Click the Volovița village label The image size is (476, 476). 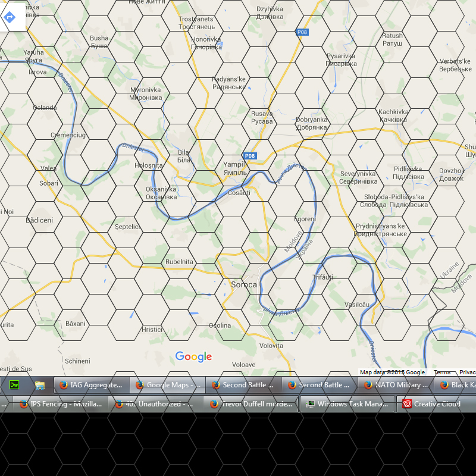[x=271, y=346]
